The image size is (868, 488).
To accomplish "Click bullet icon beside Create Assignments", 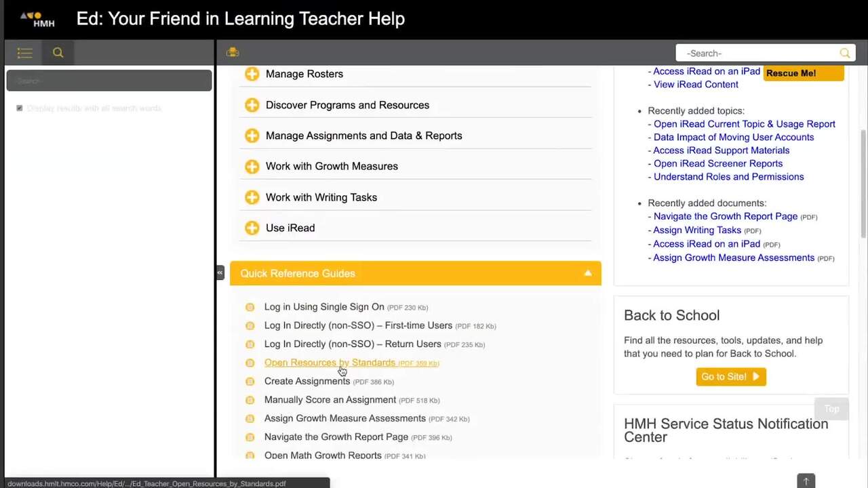I will point(250,382).
